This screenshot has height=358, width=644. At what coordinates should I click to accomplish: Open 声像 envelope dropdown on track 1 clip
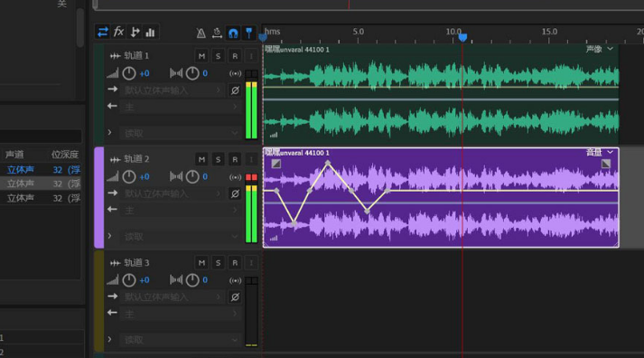tap(599, 50)
